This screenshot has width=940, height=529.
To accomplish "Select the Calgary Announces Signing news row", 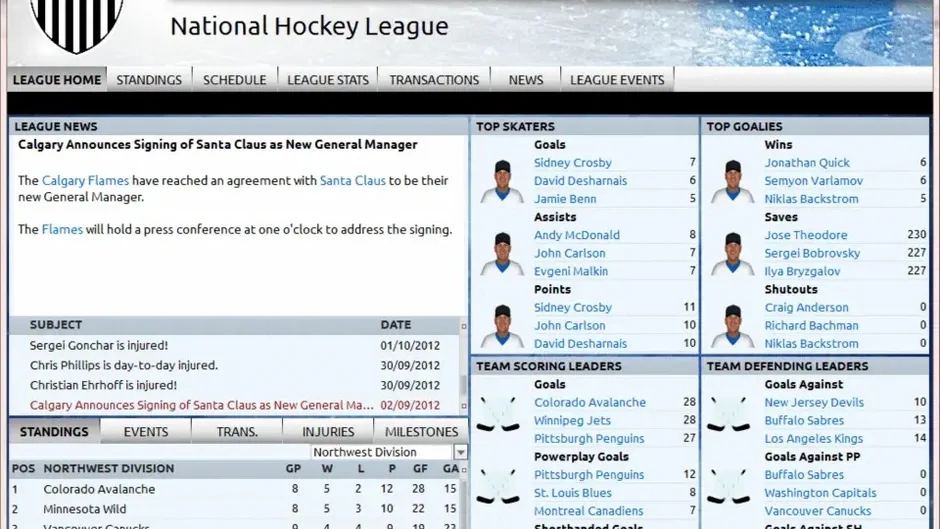I will 235,405.
